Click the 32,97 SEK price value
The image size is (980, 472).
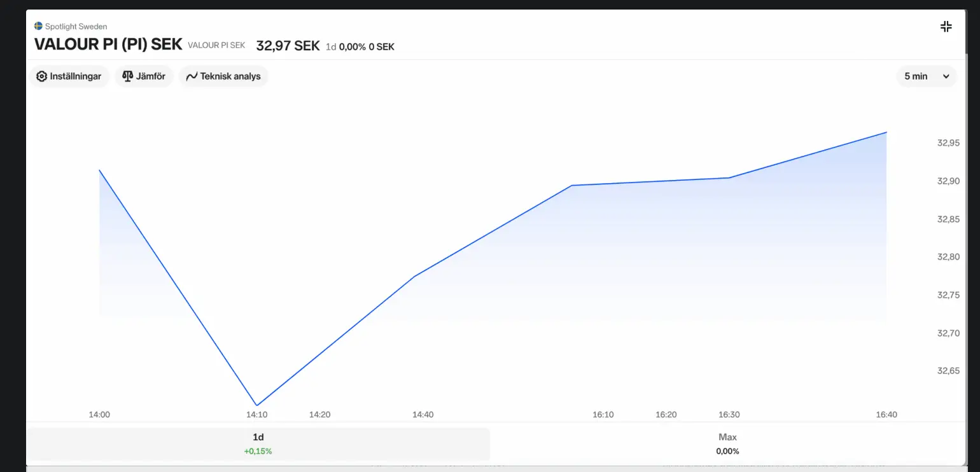click(x=288, y=46)
